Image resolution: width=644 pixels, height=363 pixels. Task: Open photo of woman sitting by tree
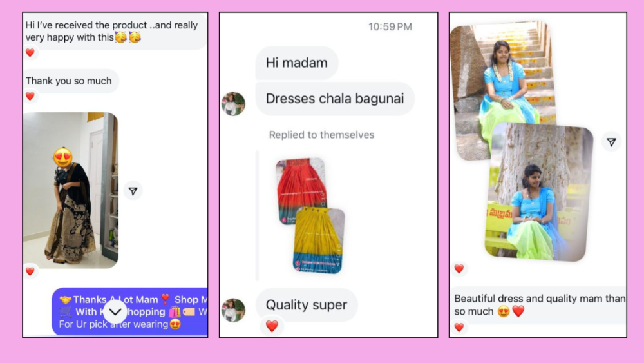[x=539, y=192]
